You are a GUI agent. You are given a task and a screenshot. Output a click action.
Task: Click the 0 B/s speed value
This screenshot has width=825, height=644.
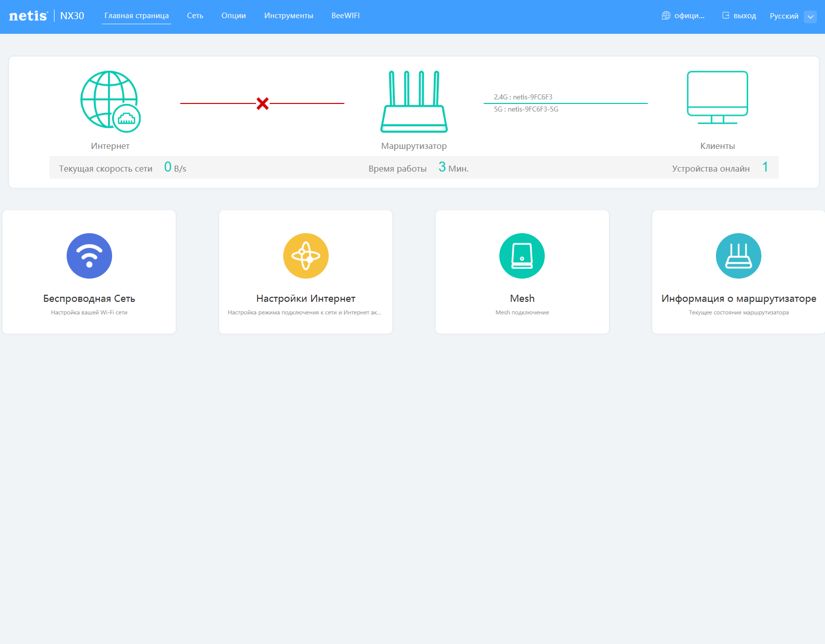pyautogui.click(x=175, y=167)
